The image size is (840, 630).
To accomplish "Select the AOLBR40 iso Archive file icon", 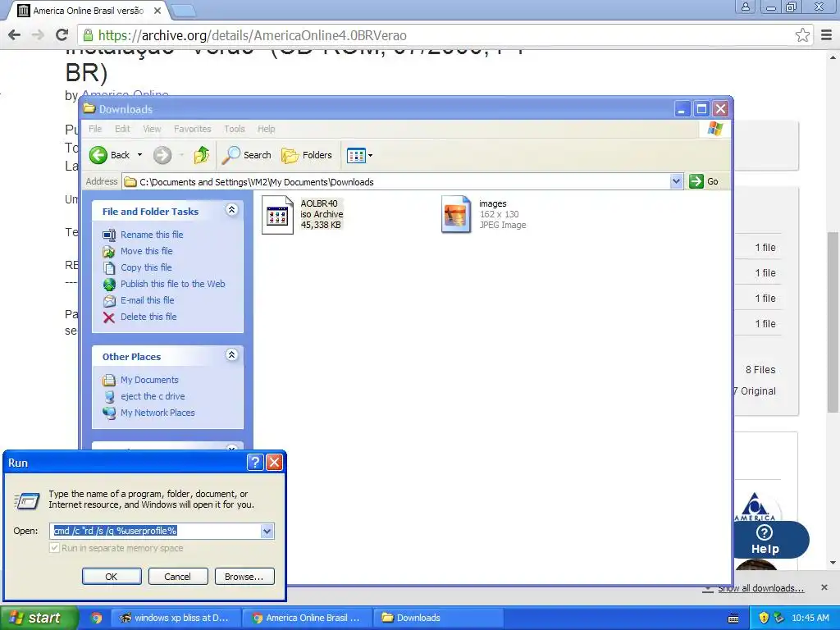I will pyautogui.click(x=277, y=215).
